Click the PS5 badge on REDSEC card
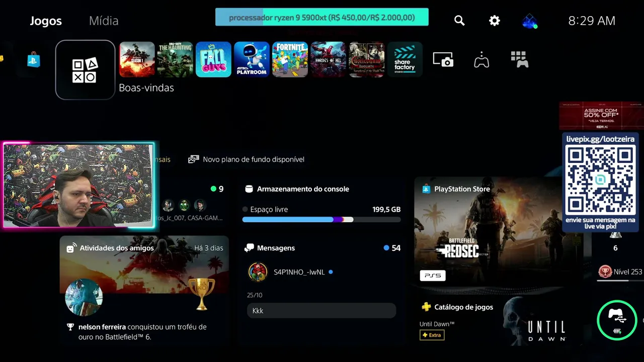The image size is (644, 362). pos(433,276)
